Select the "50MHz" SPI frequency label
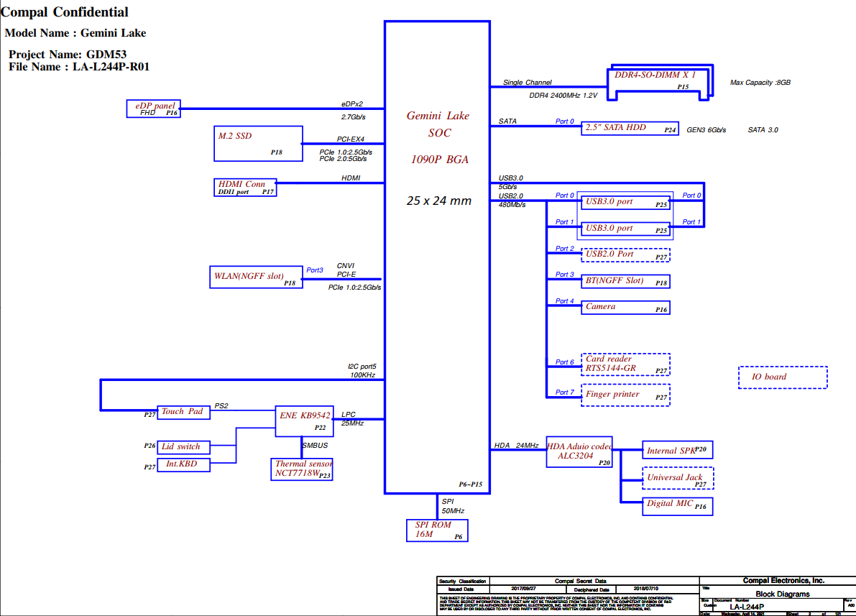Image resolution: width=856 pixels, height=616 pixels. [x=453, y=510]
